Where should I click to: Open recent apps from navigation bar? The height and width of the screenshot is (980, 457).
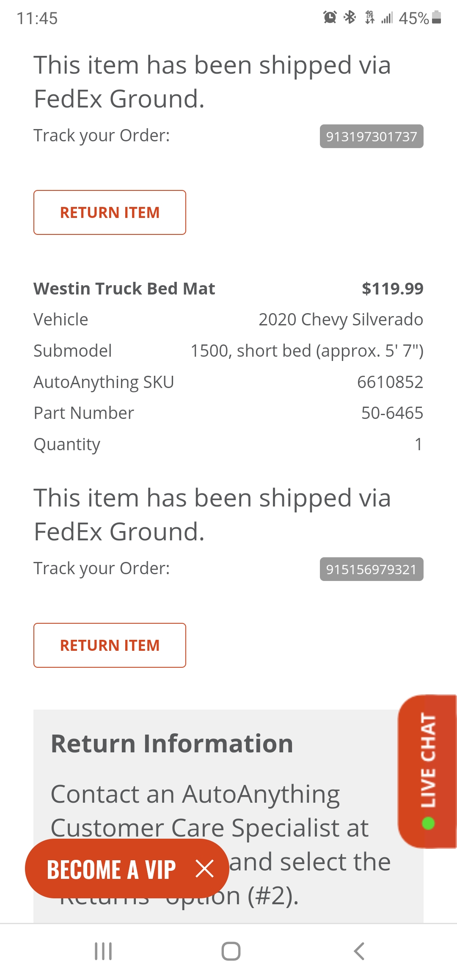103,951
